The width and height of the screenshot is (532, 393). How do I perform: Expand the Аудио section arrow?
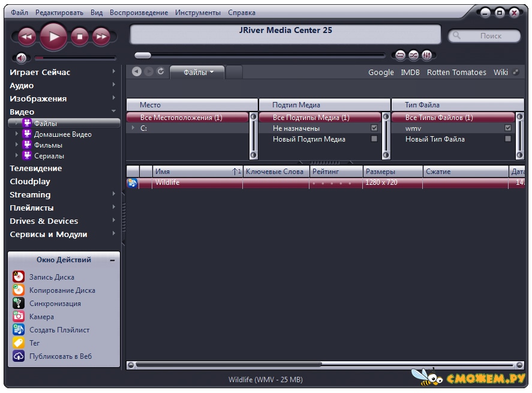pyautogui.click(x=114, y=85)
